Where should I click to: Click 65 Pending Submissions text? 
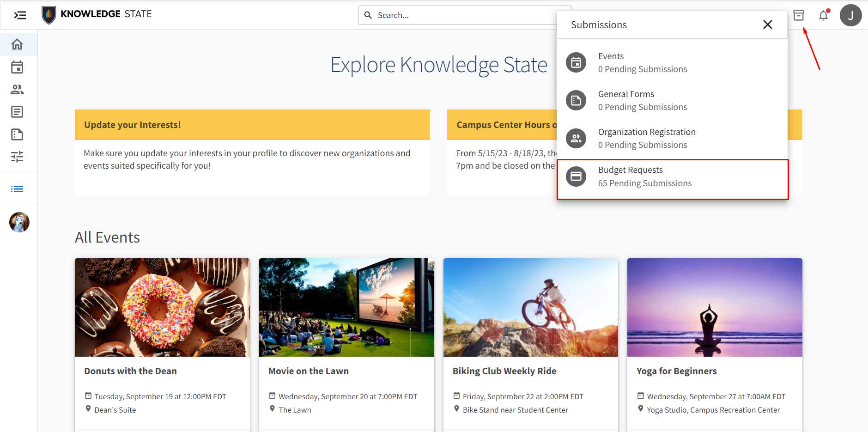coord(645,183)
